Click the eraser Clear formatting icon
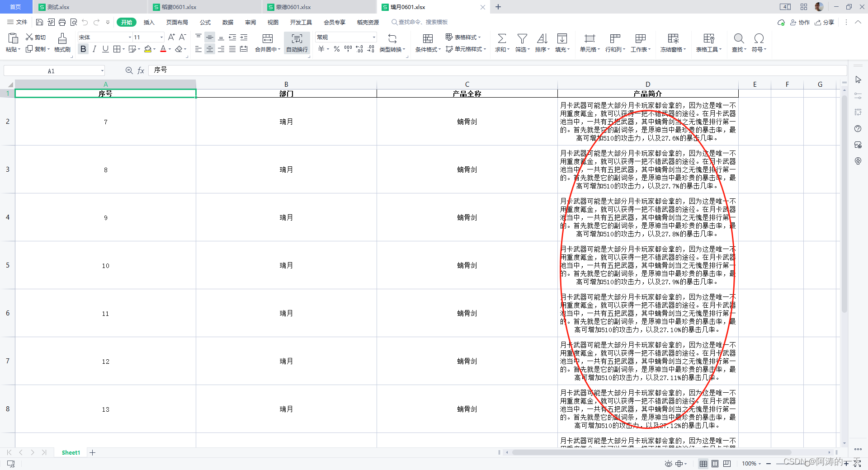868x470 pixels. pyautogui.click(x=179, y=49)
